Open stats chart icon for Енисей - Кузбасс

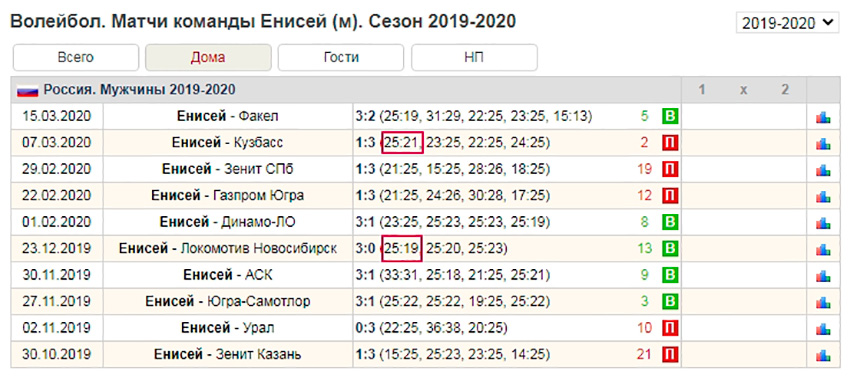coord(823,144)
